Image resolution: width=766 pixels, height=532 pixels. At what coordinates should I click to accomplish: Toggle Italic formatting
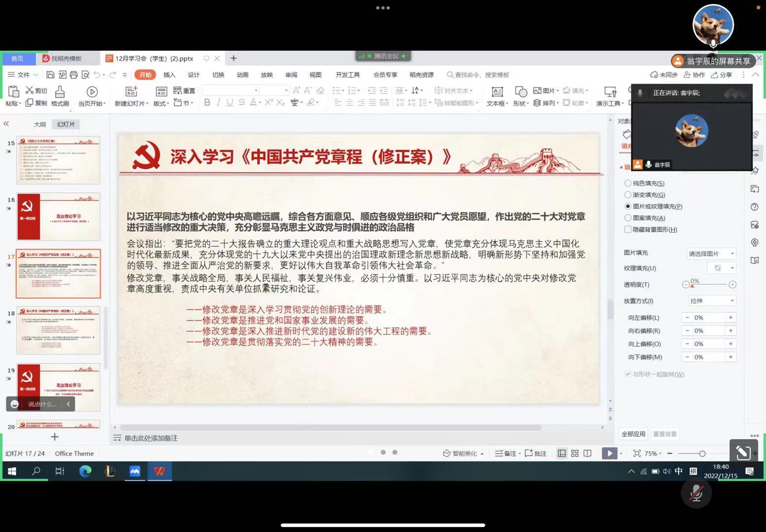[x=218, y=102]
